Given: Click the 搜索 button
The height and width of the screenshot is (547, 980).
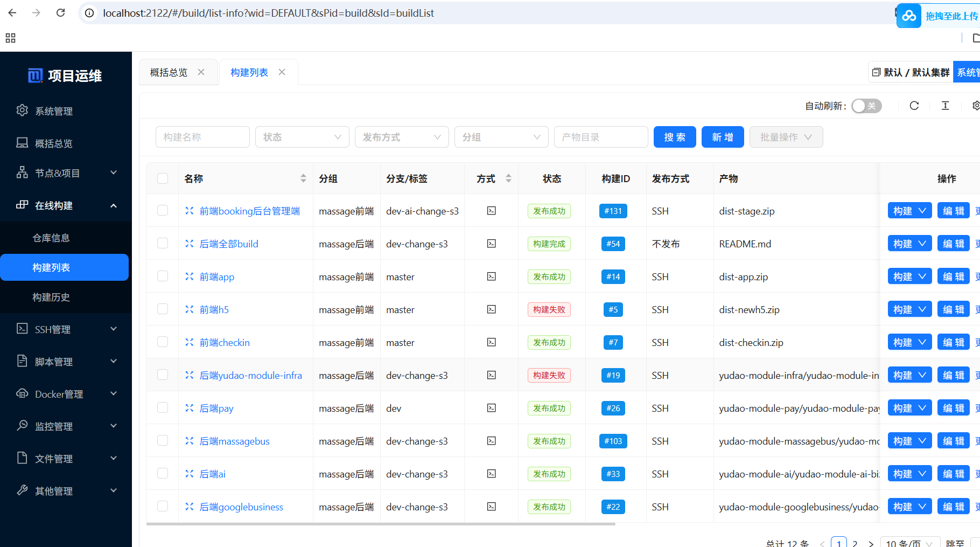Looking at the screenshot, I should 675,137.
